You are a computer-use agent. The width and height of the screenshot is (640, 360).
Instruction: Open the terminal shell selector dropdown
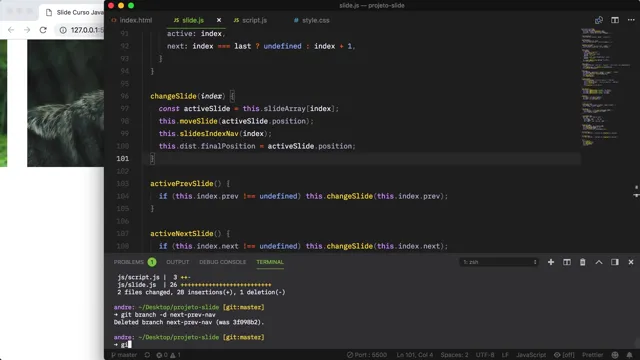click(x=499, y=262)
